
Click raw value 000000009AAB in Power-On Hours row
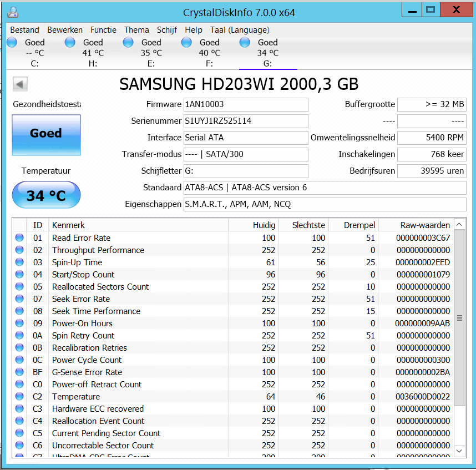[423, 324]
